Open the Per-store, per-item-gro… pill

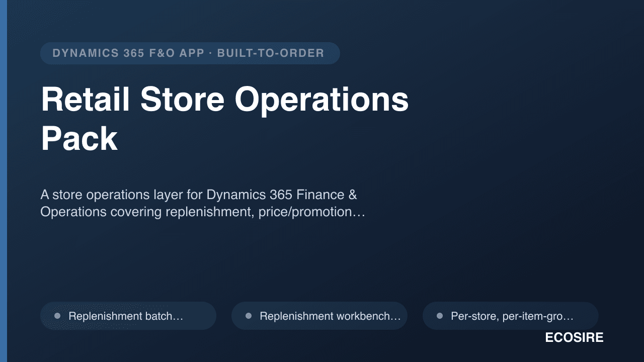point(511,316)
